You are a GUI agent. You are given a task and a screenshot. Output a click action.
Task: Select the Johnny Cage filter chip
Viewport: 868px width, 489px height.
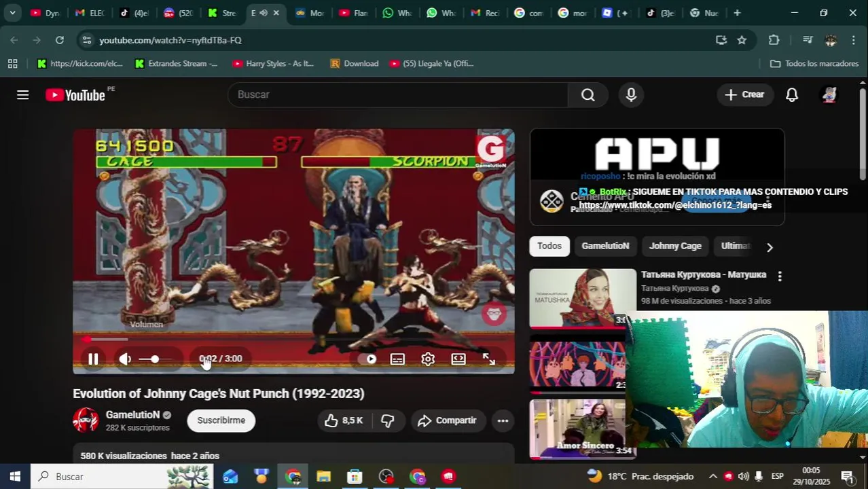[x=675, y=246]
